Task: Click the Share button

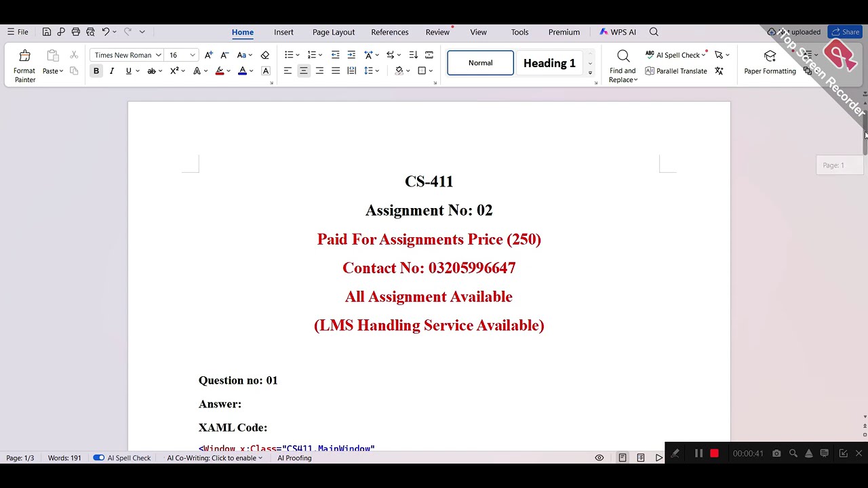Action: coord(845,32)
